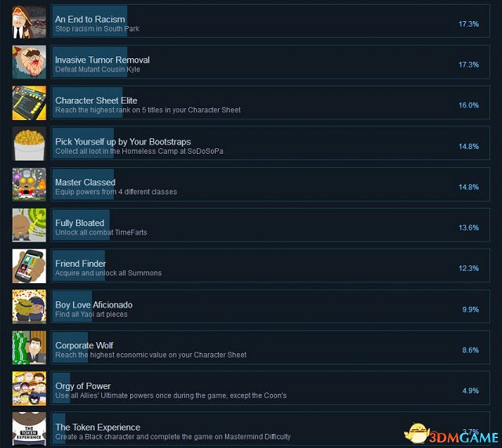Click the Boy Love Aficionado achievement icon
The image size is (502, 448).
point(29,307)
